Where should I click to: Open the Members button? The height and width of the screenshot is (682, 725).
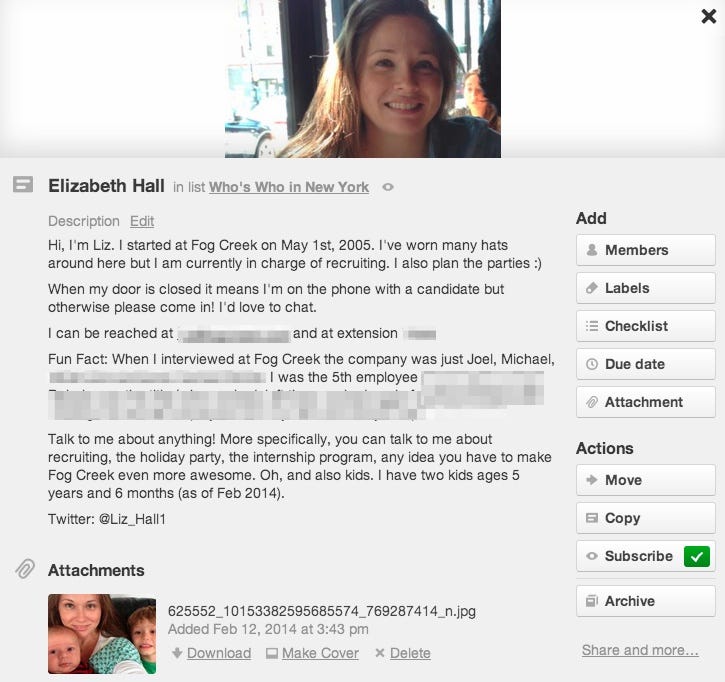tap(645, 250)
